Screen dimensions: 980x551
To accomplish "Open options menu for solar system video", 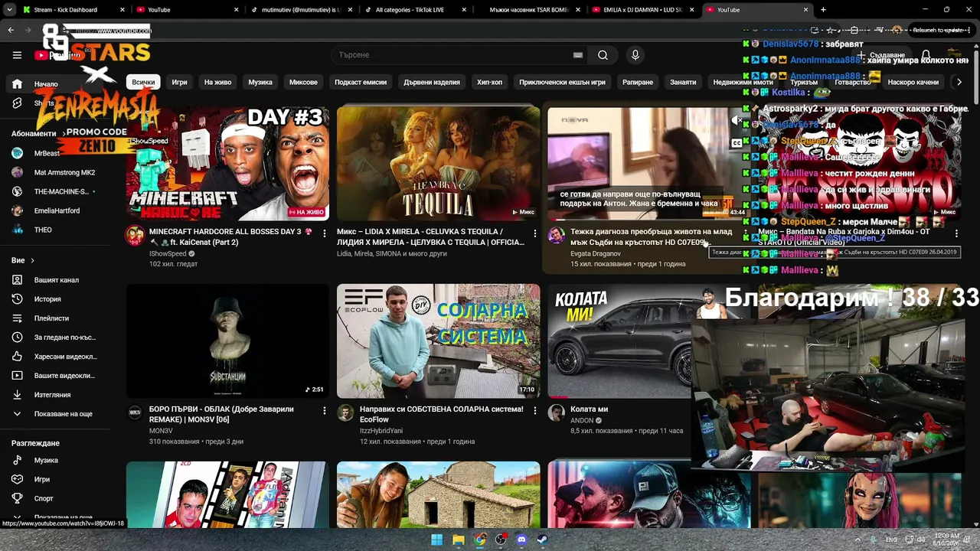I will pyautogui.click(x=534, y=411).
